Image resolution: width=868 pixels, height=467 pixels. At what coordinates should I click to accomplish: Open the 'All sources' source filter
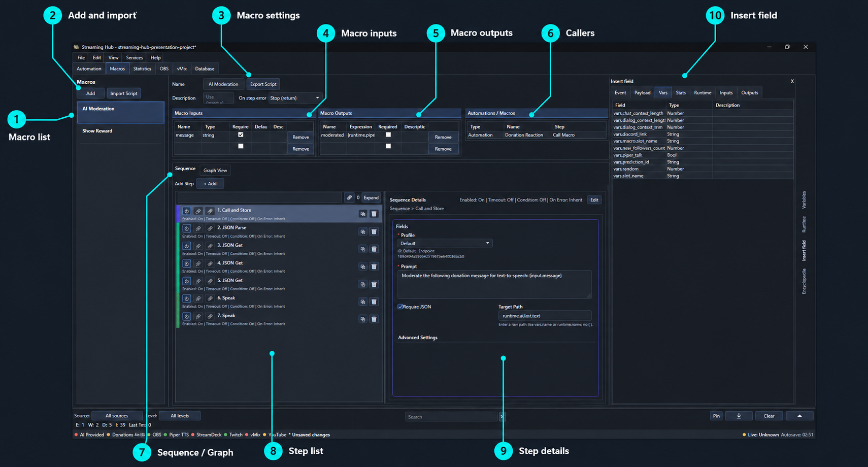click(117, 416)
